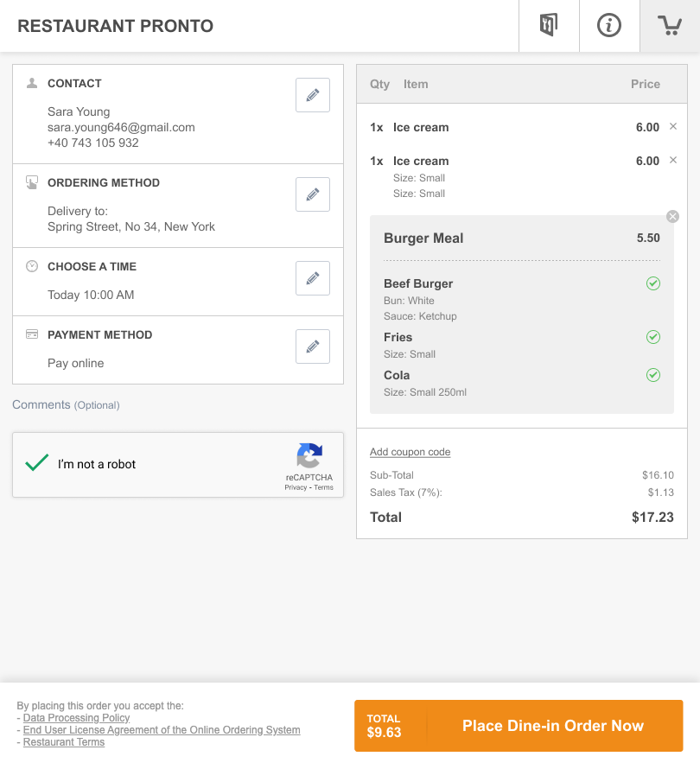700x769 pixels.
Task: Remove the Burger Meal from cart
Action: (x=672, y=216)
